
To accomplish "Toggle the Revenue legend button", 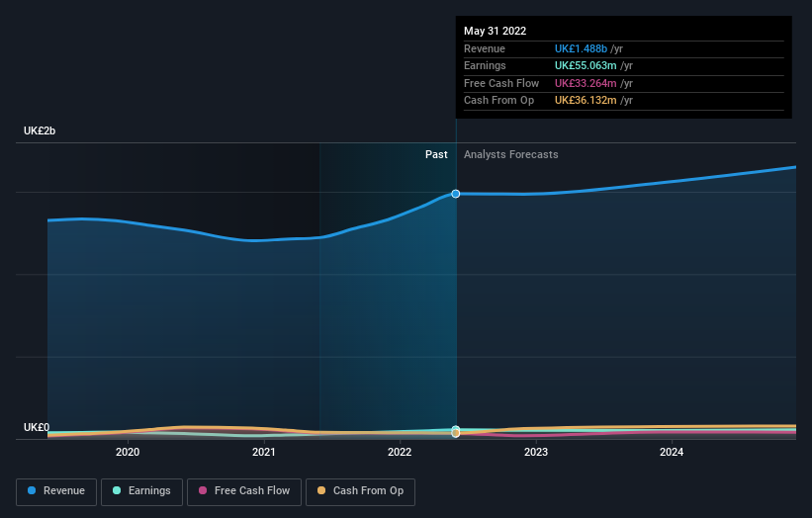I will (56, 491).
